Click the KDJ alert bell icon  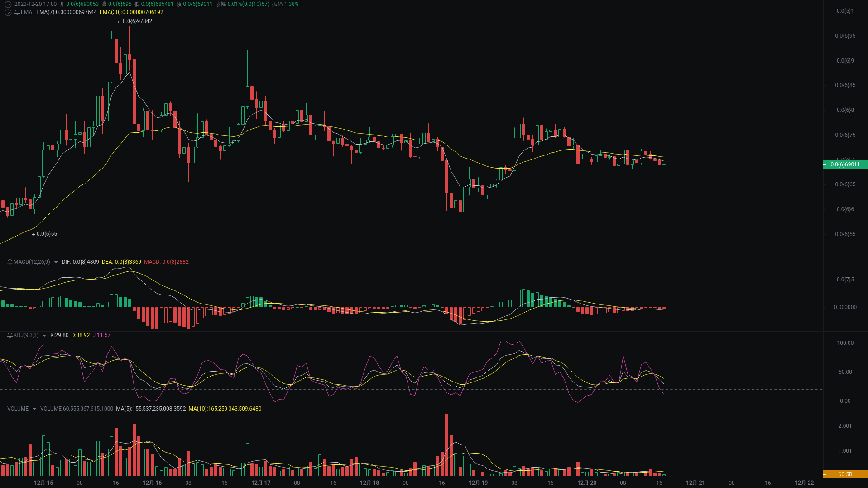pyautogui.click(x=10, y=335)
